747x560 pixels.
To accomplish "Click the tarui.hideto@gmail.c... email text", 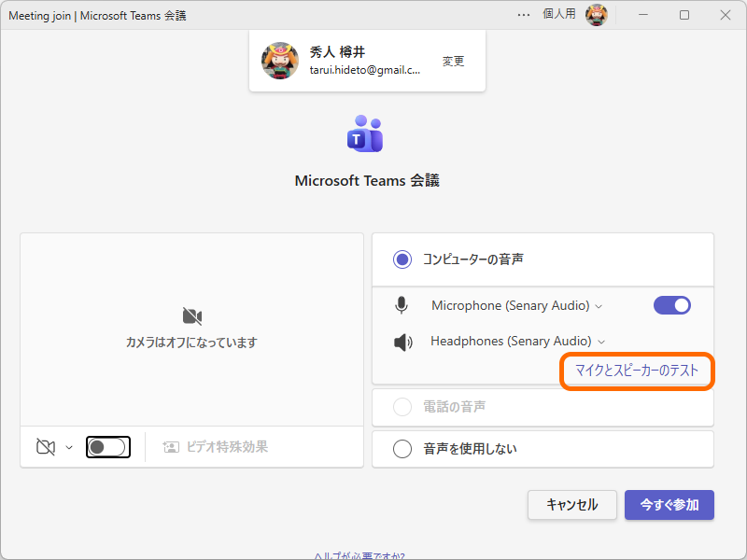I will [x=365, y=70].
